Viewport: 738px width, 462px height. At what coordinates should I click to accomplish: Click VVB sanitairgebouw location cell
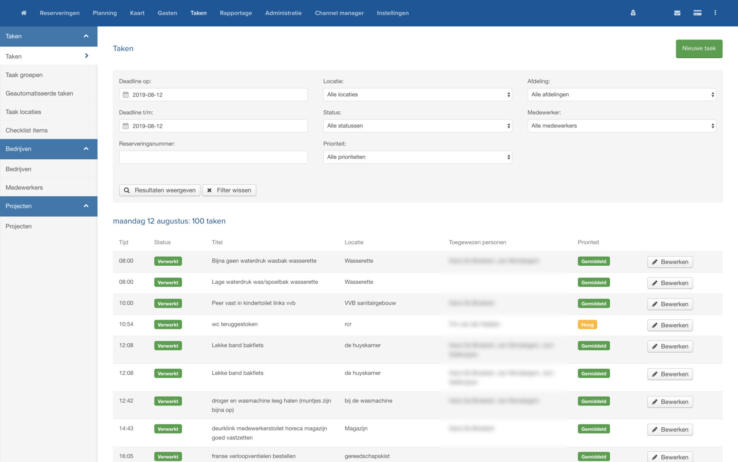(x=370, y=303)
